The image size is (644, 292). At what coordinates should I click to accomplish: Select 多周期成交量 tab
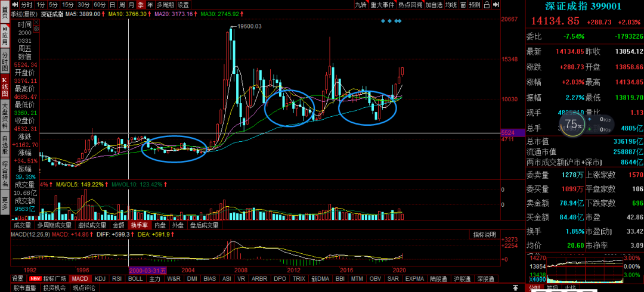tap(54, 225)
